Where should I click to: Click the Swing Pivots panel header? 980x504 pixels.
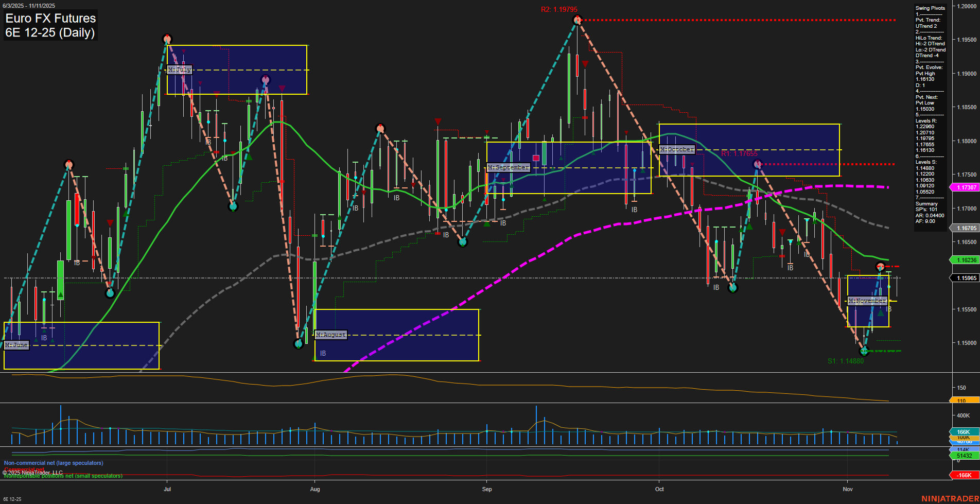tap(930, 8)
